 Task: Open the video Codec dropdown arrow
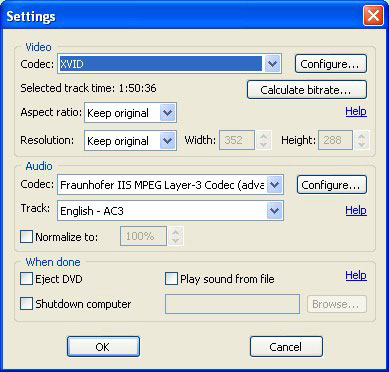pyautogui.click(x=272, y=63)
